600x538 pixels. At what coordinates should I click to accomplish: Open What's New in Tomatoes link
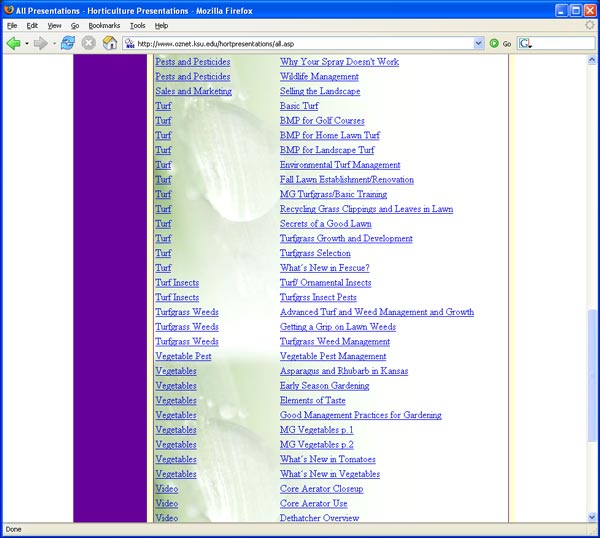328,459
